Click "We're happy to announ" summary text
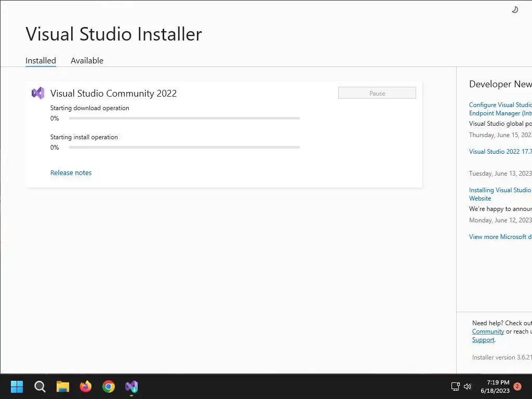This screenshot has width=532, height=399. pyautogui.click(x=500, y=209)
